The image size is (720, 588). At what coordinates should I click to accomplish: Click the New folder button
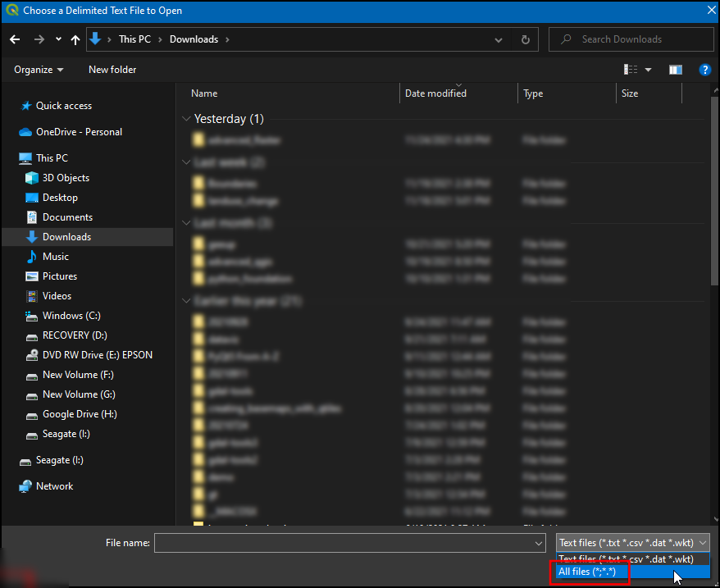pyautogui.click(x=112, y=70)
